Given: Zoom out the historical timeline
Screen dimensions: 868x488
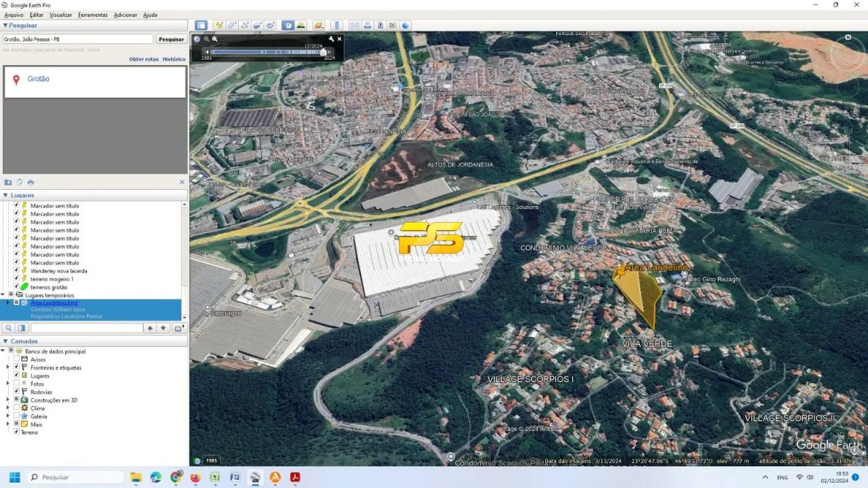Looking at the screenshot, I should 207,39.
